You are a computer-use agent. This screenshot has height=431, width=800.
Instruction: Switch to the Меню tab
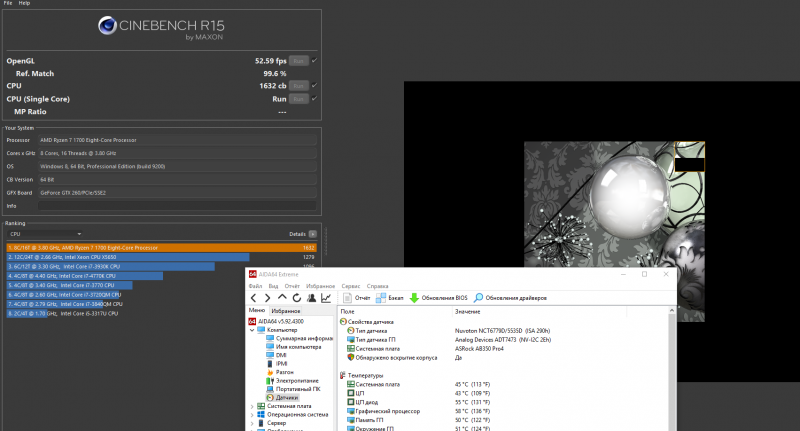tap(257, 310)
